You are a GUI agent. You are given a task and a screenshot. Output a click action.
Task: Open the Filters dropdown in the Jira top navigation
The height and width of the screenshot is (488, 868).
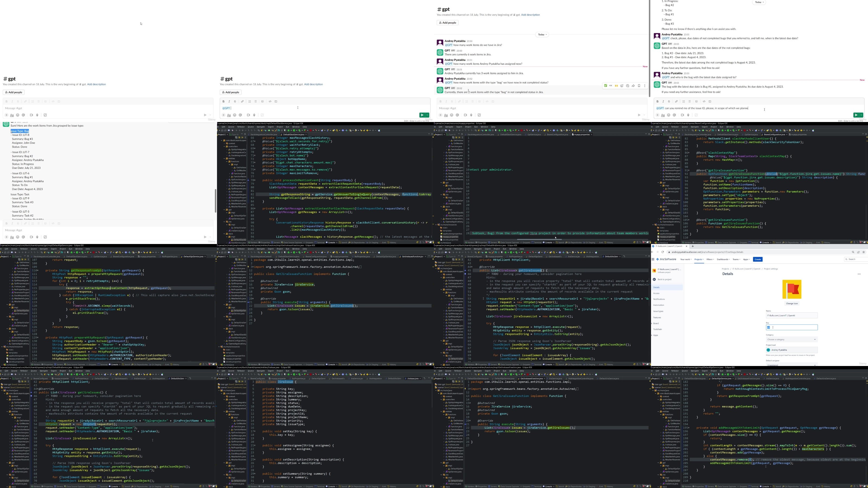pyautogui.click(x=710, y=259)
